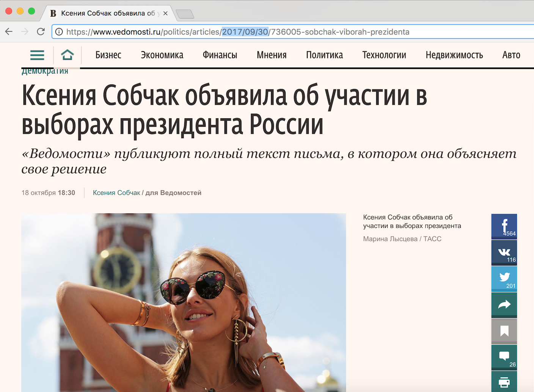
Task: Share article on Facebook
Action: click(504, 226)
